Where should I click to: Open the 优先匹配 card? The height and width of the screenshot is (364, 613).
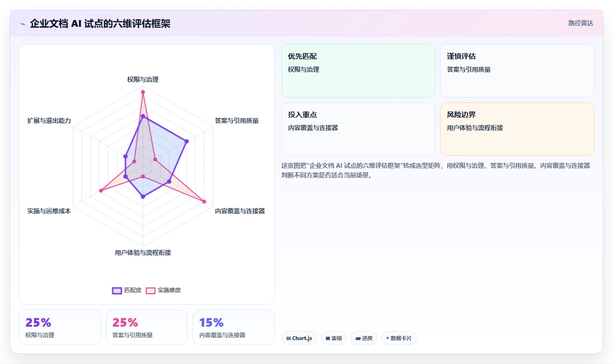(358, 71)
